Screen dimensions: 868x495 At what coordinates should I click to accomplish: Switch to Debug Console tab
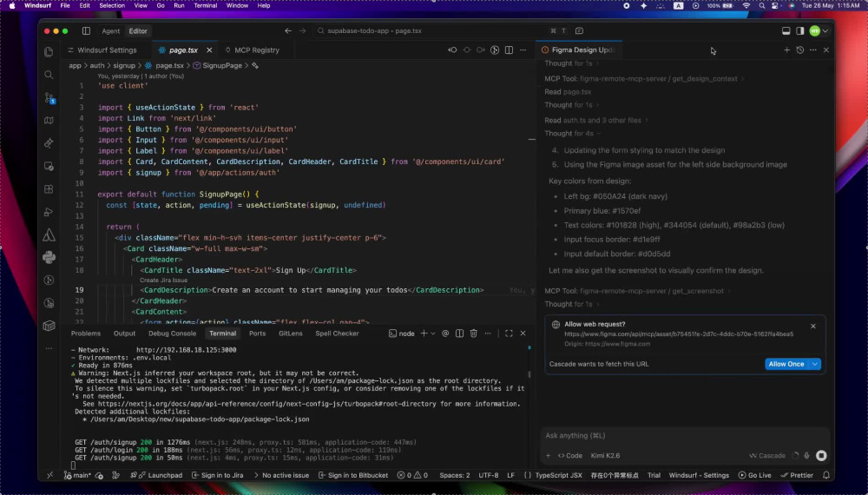click(x=172, y=333)
